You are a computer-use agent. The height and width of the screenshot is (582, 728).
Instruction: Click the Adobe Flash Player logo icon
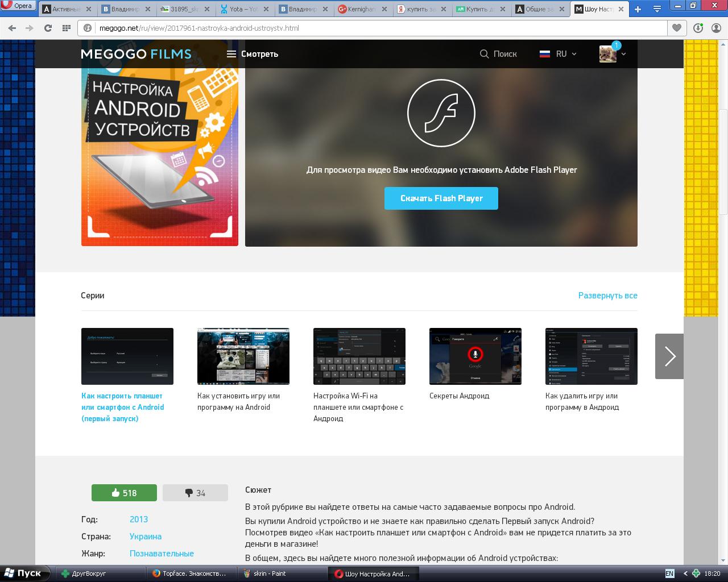click(x=441, y=113)
